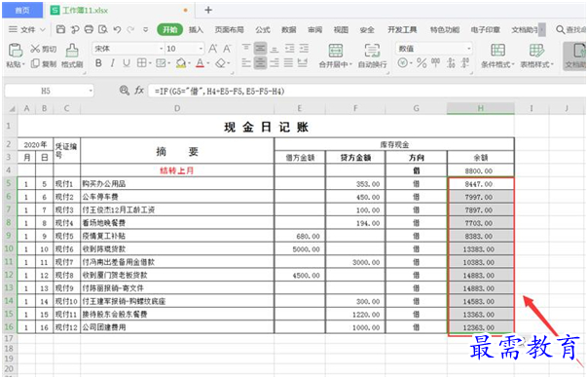Click the Merge and Center (合并居中) icon
This screenshot has width=588, height=378.
tap(335, 51)
